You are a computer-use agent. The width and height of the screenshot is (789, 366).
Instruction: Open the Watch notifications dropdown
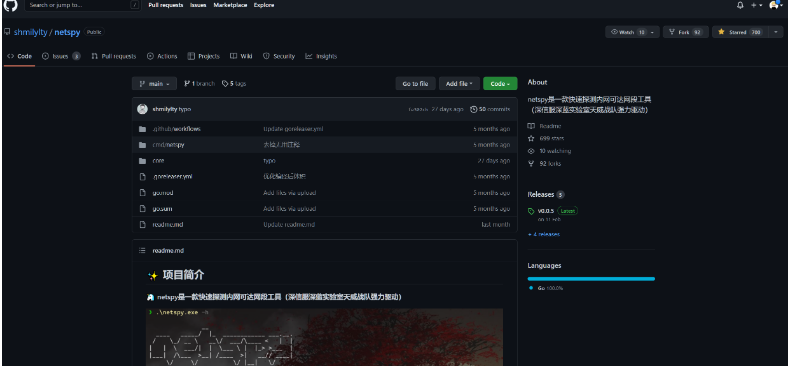pyautogui.click(x=632, y=32)
